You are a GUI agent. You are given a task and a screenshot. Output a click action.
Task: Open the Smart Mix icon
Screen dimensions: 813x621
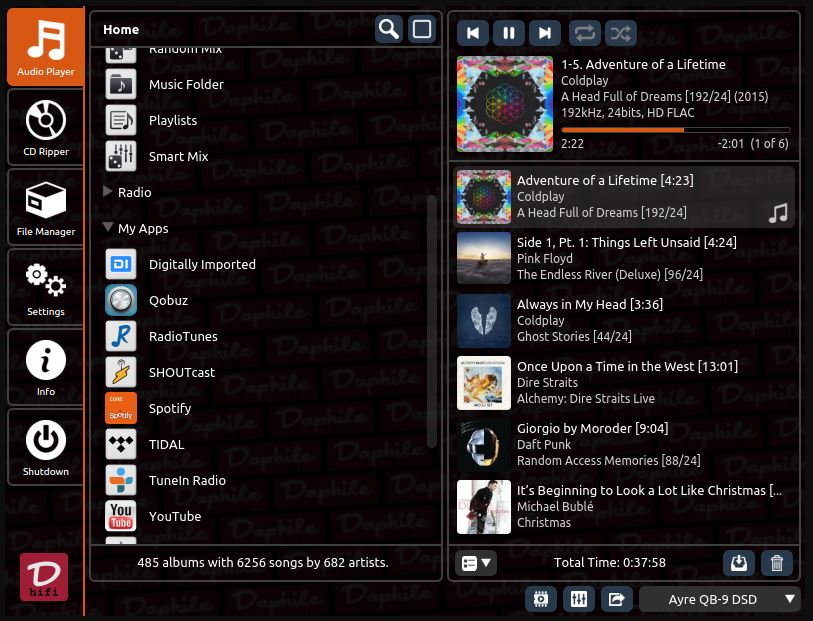pyautogui.click(x=121, y=156)
